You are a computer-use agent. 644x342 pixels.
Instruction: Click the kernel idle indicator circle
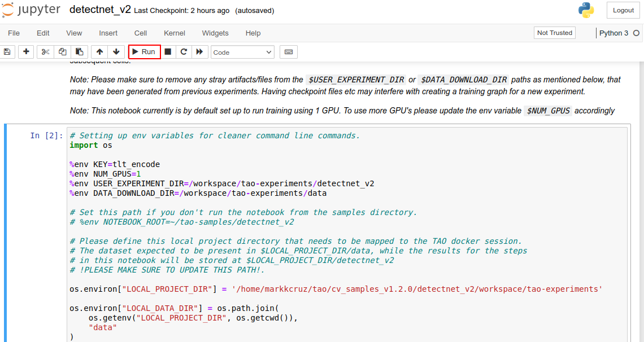point(636,33)
